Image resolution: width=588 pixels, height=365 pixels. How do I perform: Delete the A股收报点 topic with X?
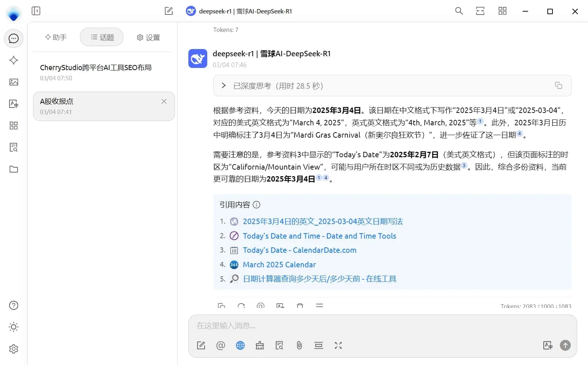click(164, 101)
